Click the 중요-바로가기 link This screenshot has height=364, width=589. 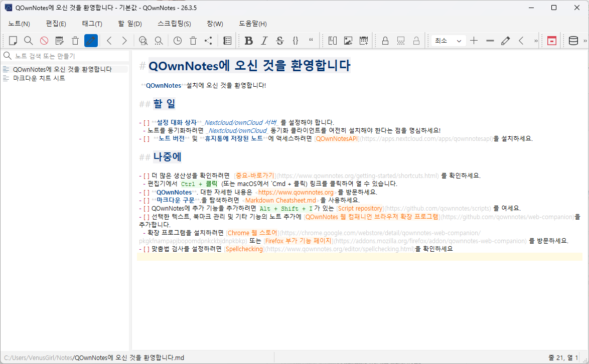click(255, 175)
